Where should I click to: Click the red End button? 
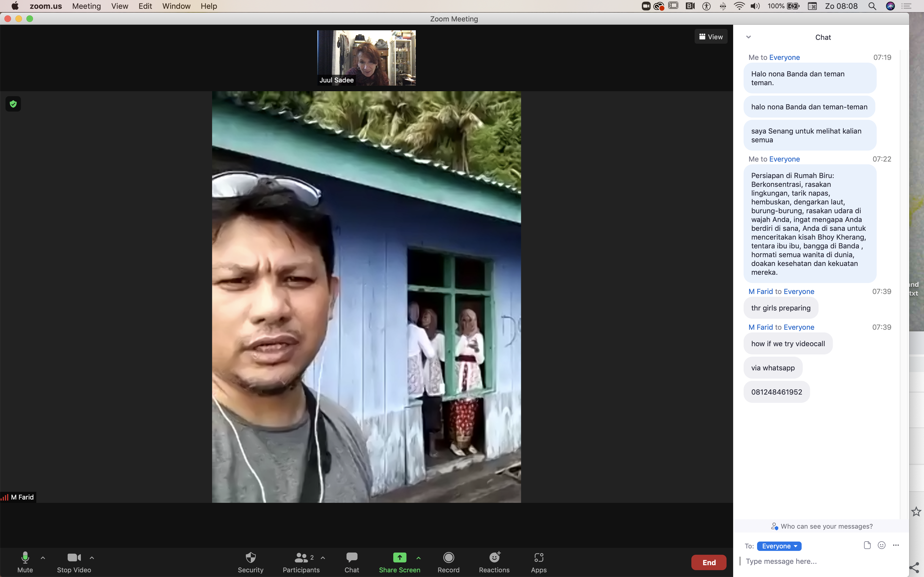709,562
